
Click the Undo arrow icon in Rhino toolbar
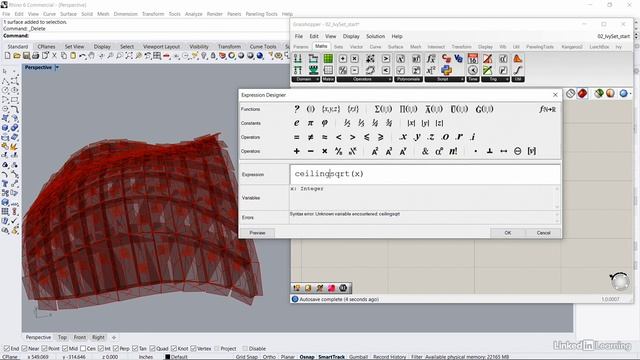pyautogui.click(x=82, y=56)
